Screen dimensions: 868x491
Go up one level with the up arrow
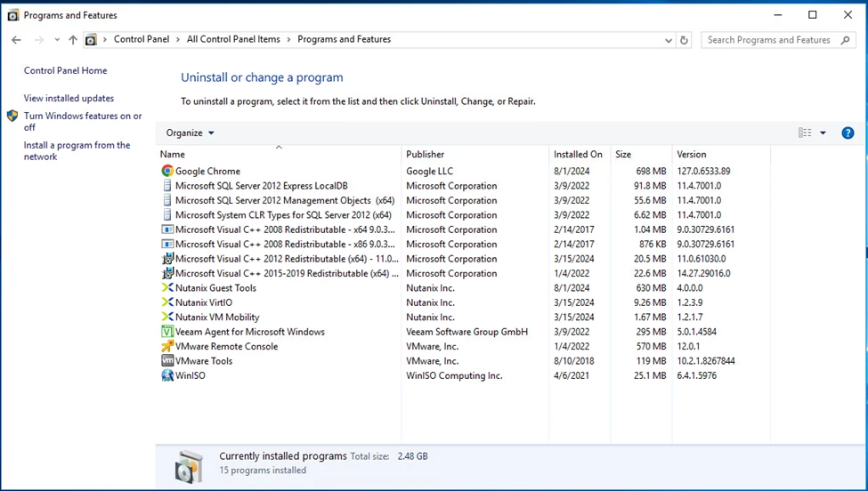(73, 40)
